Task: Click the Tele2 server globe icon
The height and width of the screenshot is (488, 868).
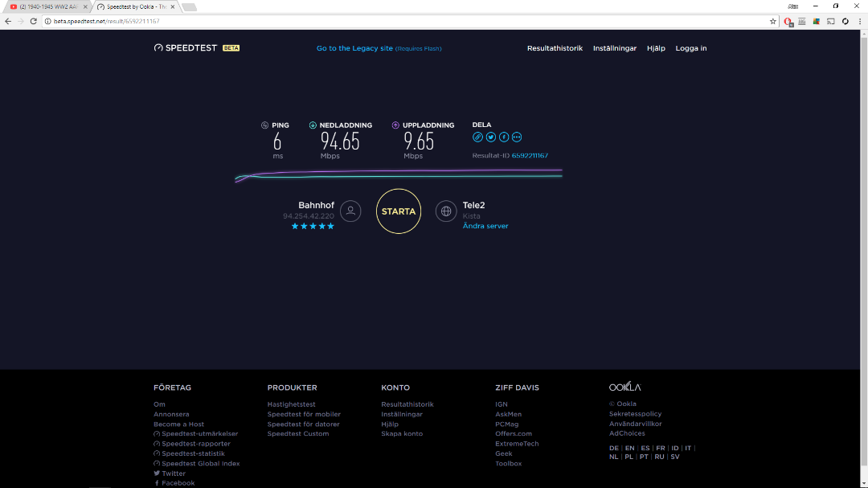Action: 445,211
